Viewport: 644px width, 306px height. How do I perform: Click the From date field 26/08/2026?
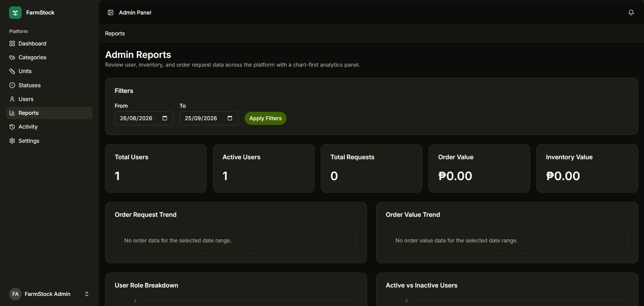[x=144, y=118]
